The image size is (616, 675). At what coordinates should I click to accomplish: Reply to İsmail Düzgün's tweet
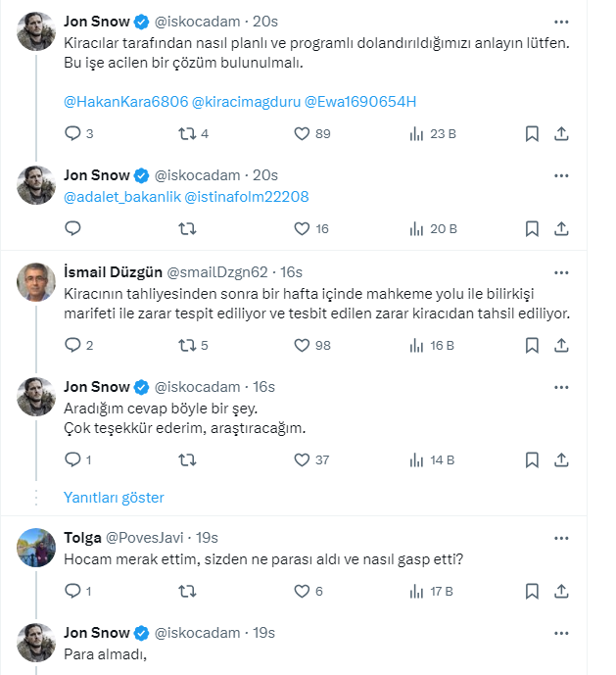tap(72, 345)
